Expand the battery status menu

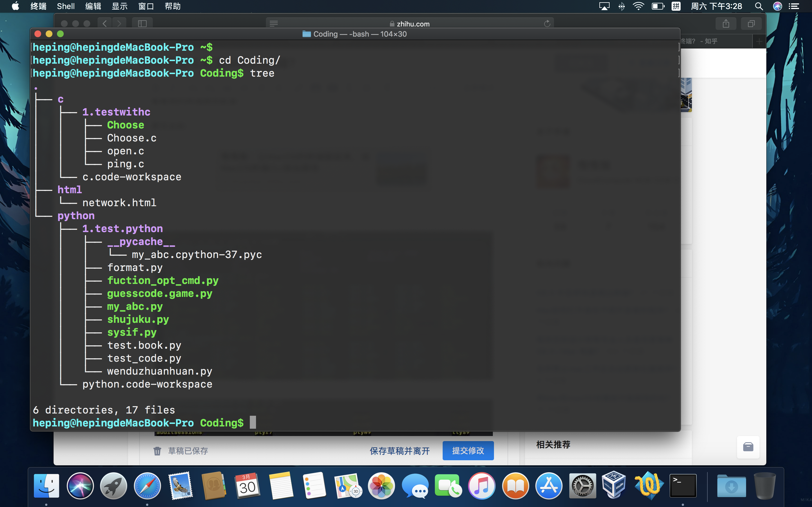(658, 6)
